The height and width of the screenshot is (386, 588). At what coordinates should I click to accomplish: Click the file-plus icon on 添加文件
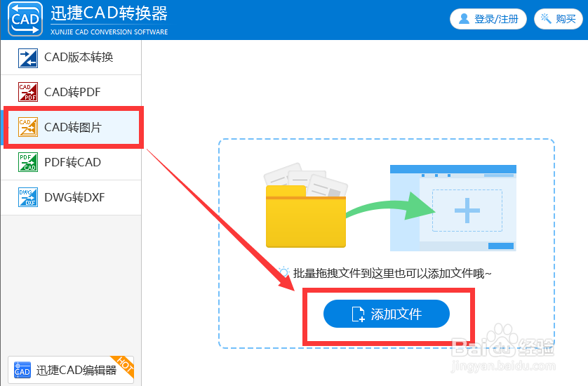tap(358, 314)
